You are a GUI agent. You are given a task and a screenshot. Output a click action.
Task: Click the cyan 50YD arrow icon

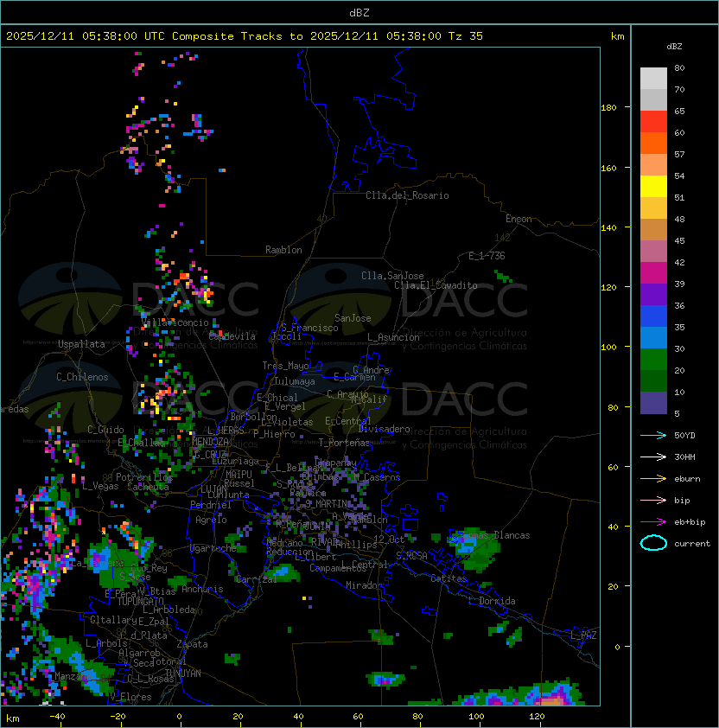653,435
